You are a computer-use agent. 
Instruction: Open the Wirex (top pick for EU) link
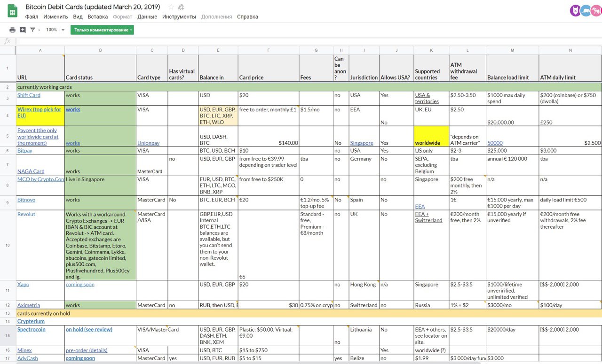pos(40,112)
